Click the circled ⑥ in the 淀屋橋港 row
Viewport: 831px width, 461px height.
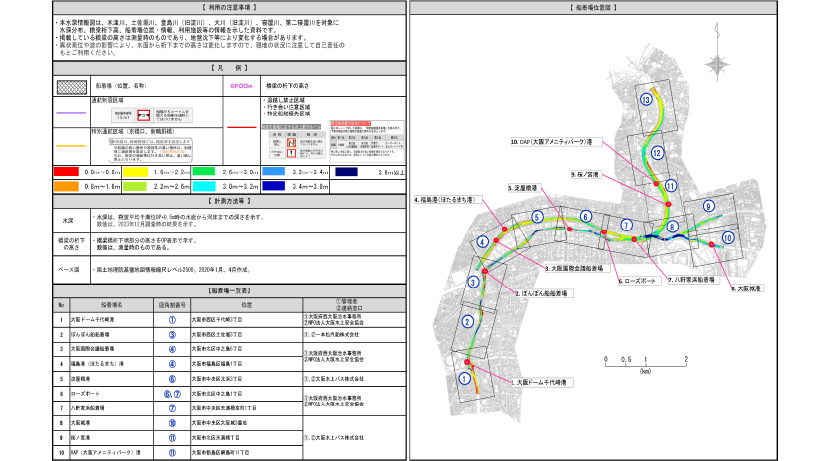tap(172, 379)
